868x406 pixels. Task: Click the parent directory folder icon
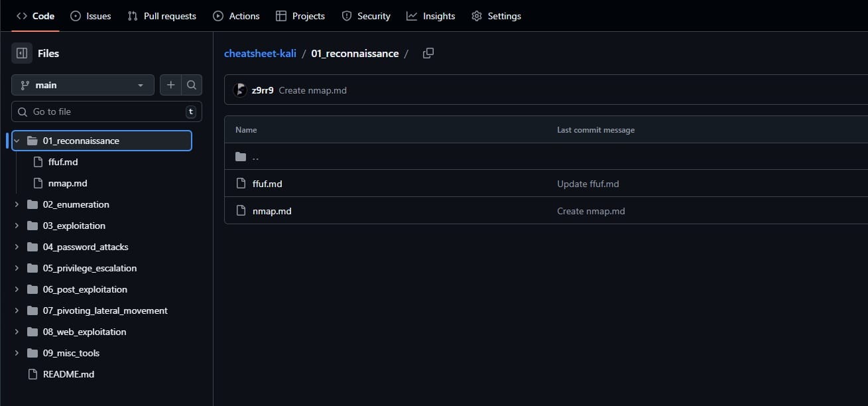[x=241, y=157]
